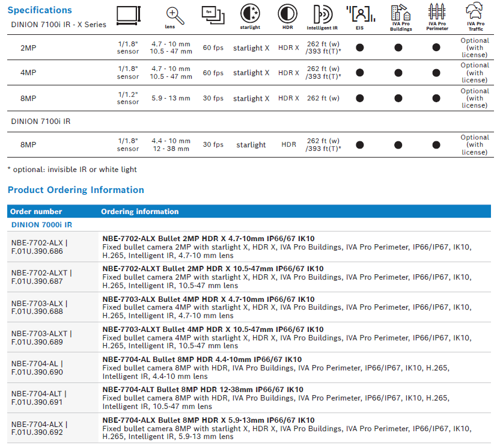The image size is (503, 448).
Task: Click the Order number column header
Action: [36, 212]
